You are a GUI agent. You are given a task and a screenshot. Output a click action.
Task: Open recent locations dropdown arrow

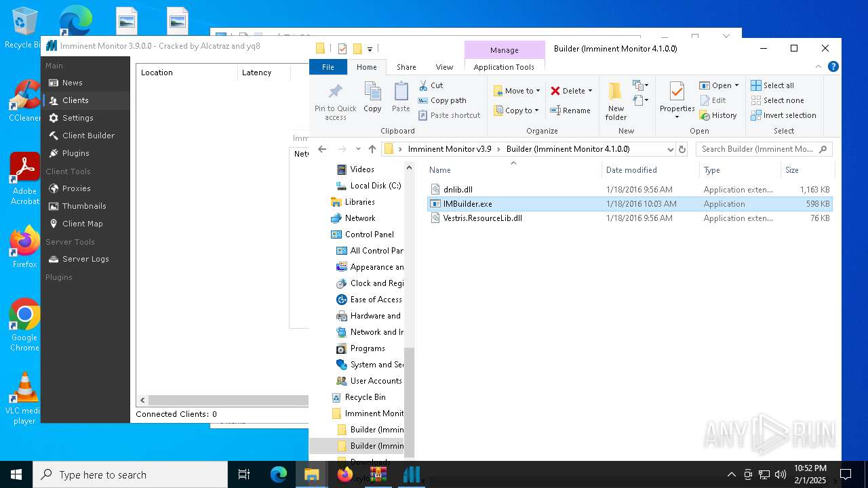[x=357, y=149]
